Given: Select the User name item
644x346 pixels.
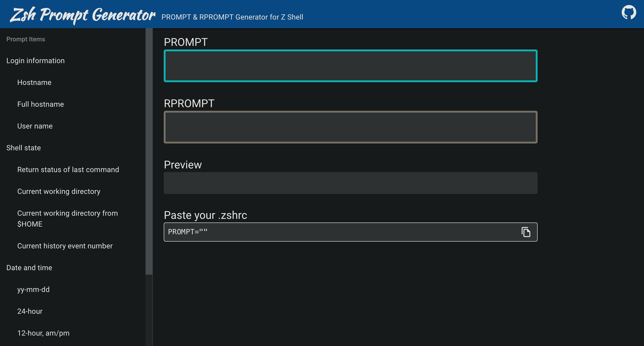Looking at the screenshot, I should click(x=35, y=126).
